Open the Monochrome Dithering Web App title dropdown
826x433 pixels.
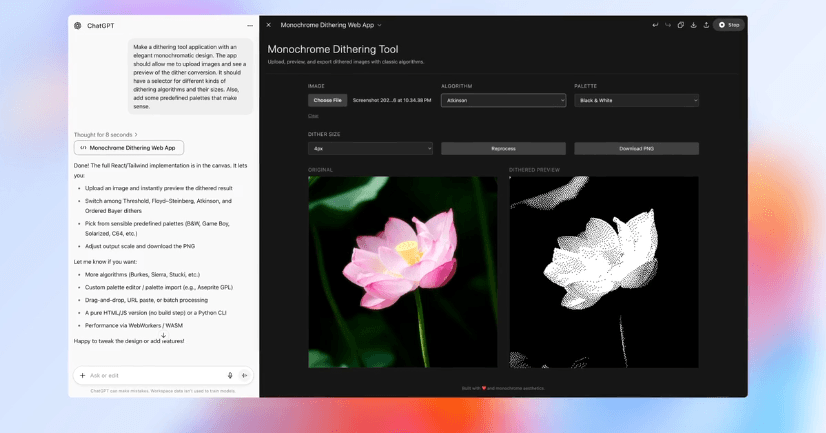coord(331,25)
